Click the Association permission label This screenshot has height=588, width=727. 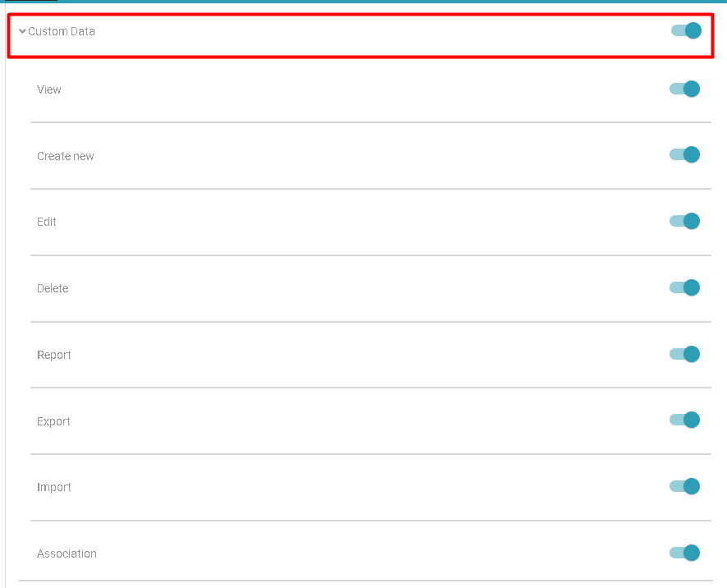(67, 554)
